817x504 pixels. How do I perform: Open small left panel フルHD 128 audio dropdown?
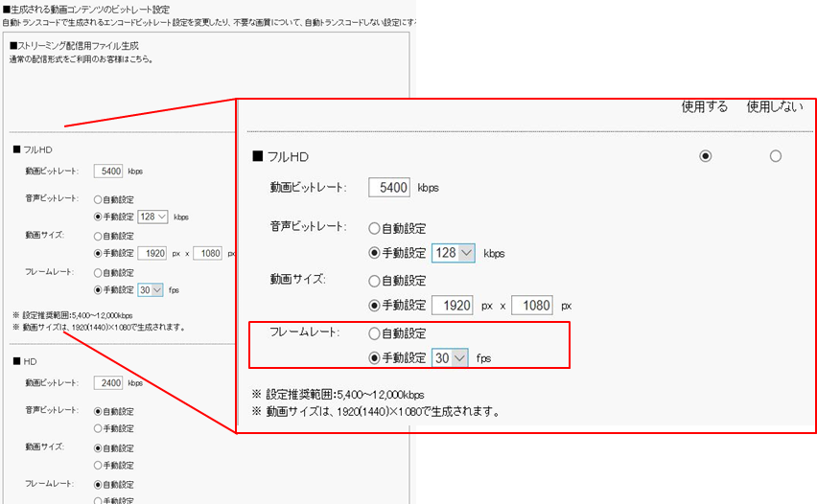[153, 217]
